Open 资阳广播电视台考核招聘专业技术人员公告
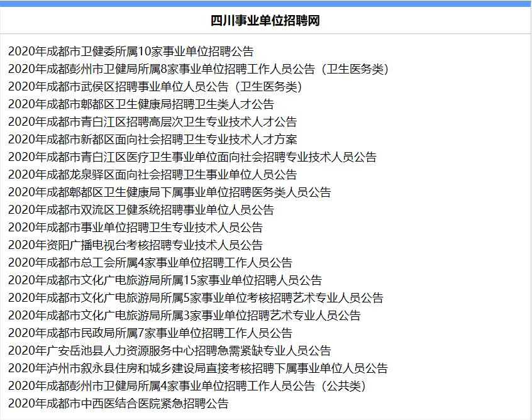532x420 pixels. 136,245
